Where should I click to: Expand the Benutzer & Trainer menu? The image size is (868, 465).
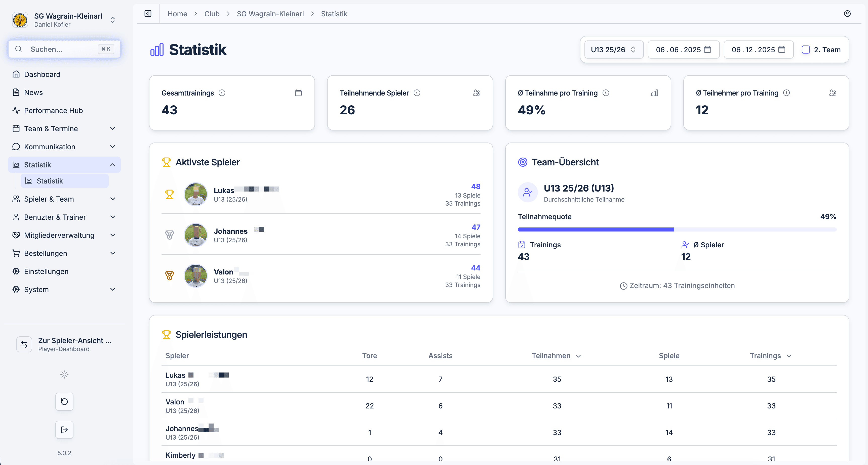[64, 217]
